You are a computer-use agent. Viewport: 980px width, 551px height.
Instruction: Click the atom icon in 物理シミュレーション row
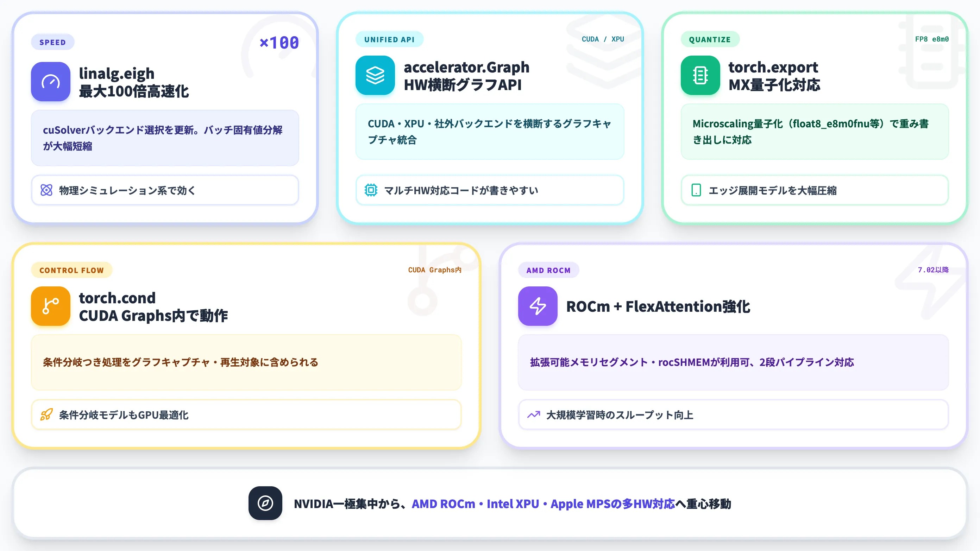(x=46, y=190)
